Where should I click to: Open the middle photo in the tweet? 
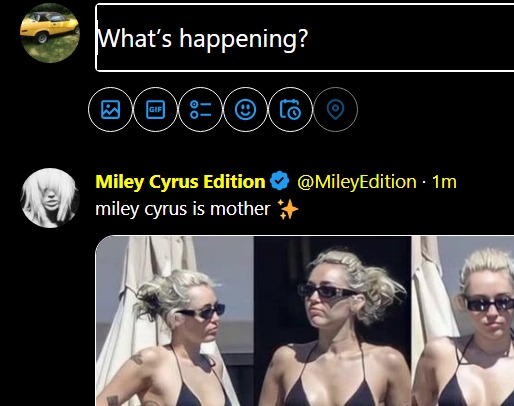click(x=333, y=321)
